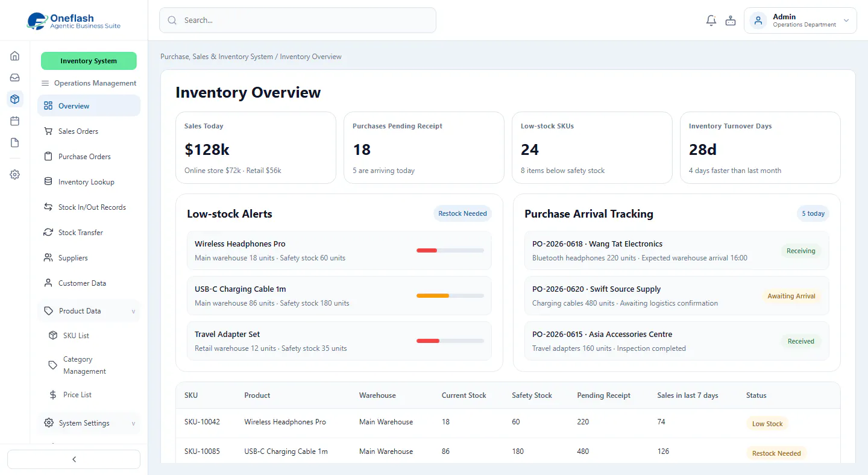The image size is (868, 475).
Task: Open Customer Data page
Action: click(89, 283)
